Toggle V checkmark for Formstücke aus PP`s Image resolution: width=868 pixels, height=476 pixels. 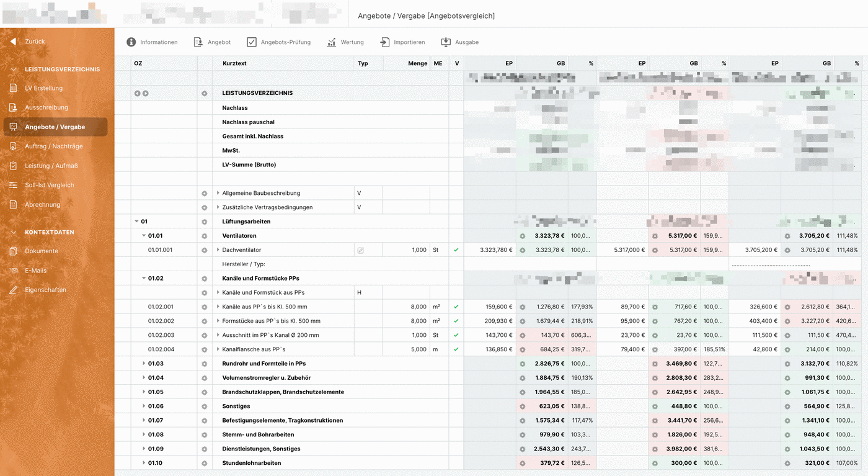point(456,321)
